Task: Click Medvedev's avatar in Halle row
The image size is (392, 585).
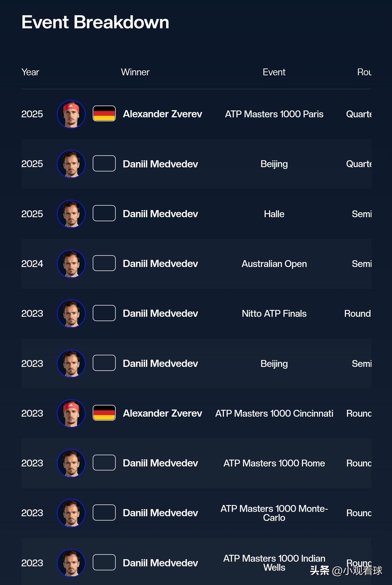Action: tap(71, 214)
